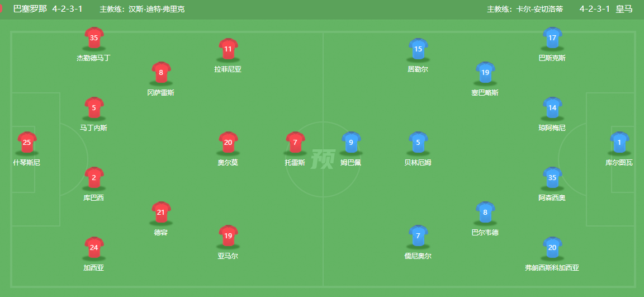Viewport: 644px width, 297px height.
Task: Select blue jersey 9 姆巴佩
Action: [x=351, y=142]
